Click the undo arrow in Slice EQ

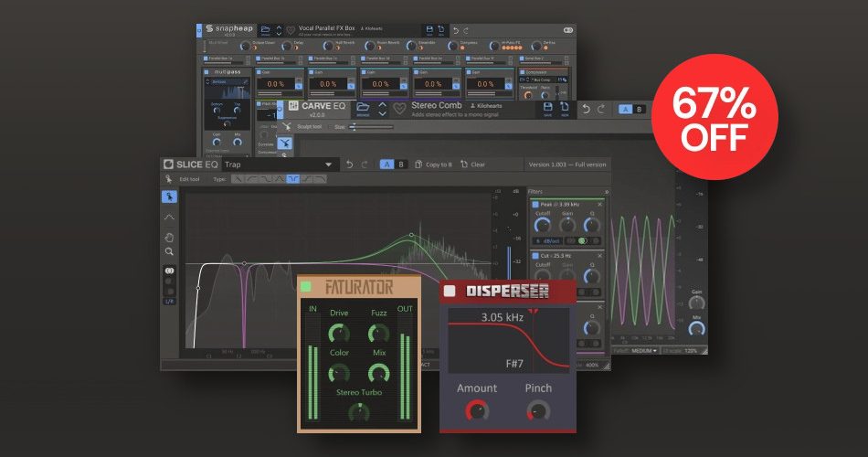tap(348, 165)
